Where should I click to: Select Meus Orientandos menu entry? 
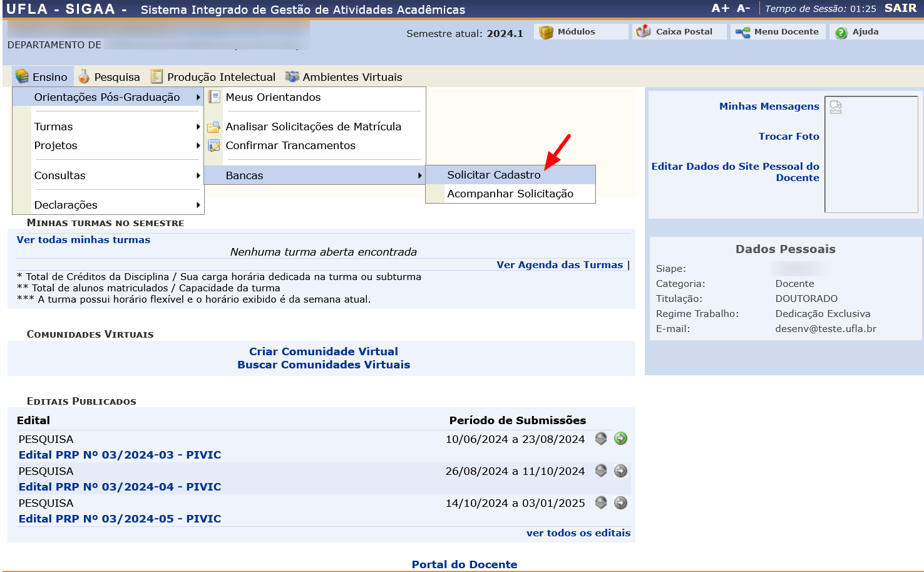tap(315, 97)
